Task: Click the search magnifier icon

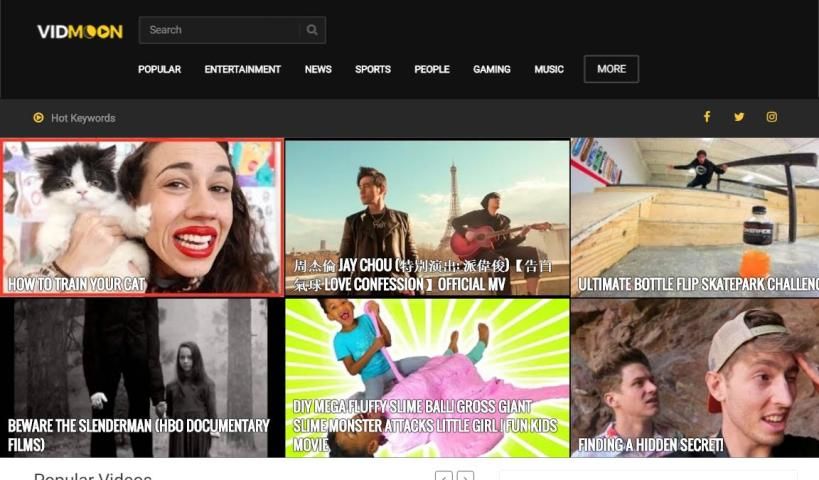Action: point(312,30)
